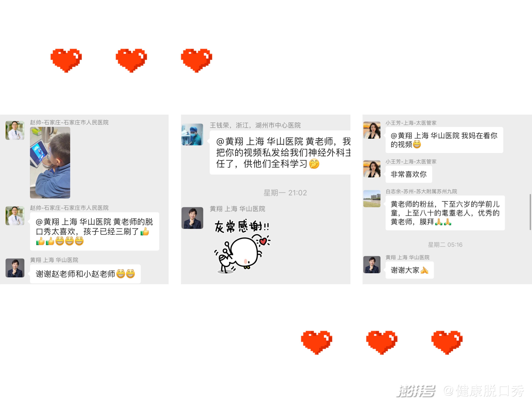
Task: Tap 黄翔's avatar next to the 谢谢大家 message
Action: (x=372, y=265)
